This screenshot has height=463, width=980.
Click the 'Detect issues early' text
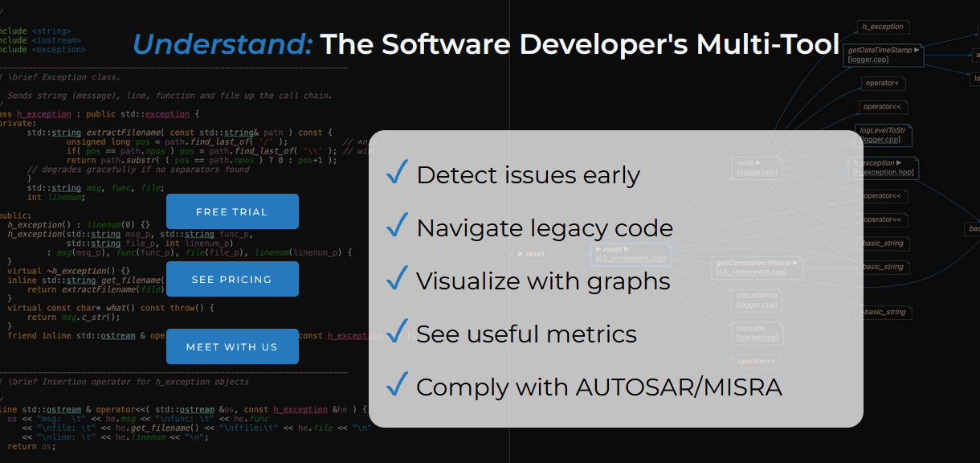[528, 175]
